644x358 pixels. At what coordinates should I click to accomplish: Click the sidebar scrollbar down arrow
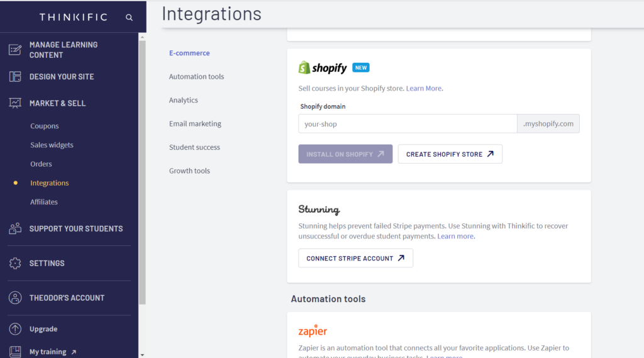[142, 354]
